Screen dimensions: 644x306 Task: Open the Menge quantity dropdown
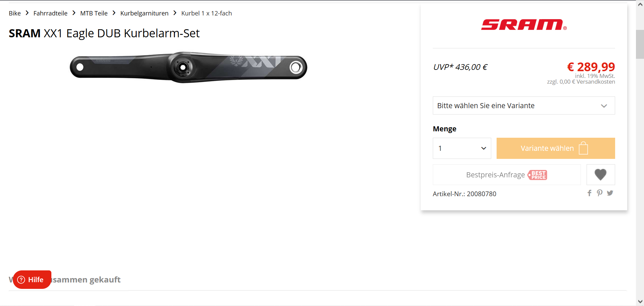(462, 148)
